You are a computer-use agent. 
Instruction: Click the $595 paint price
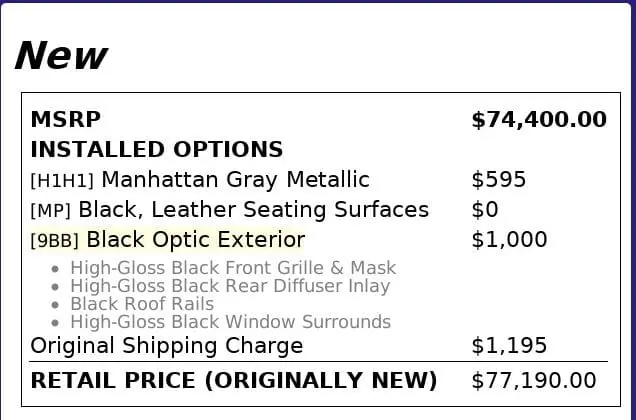[x=498, y=180]
